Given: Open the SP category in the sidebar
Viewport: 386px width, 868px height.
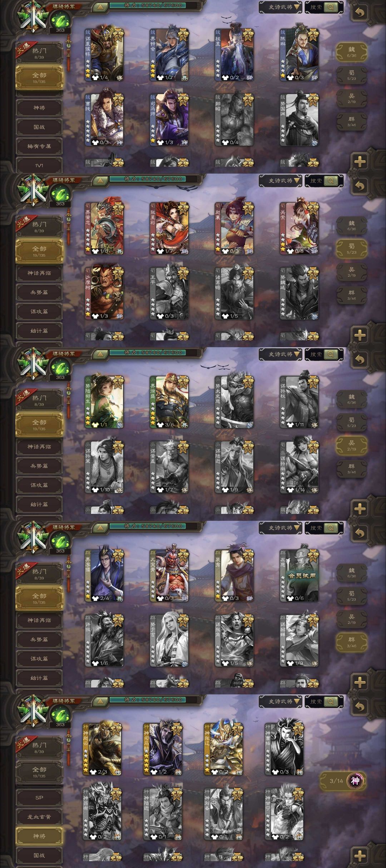Looking at the screenshot, I should tap(39, 797).
